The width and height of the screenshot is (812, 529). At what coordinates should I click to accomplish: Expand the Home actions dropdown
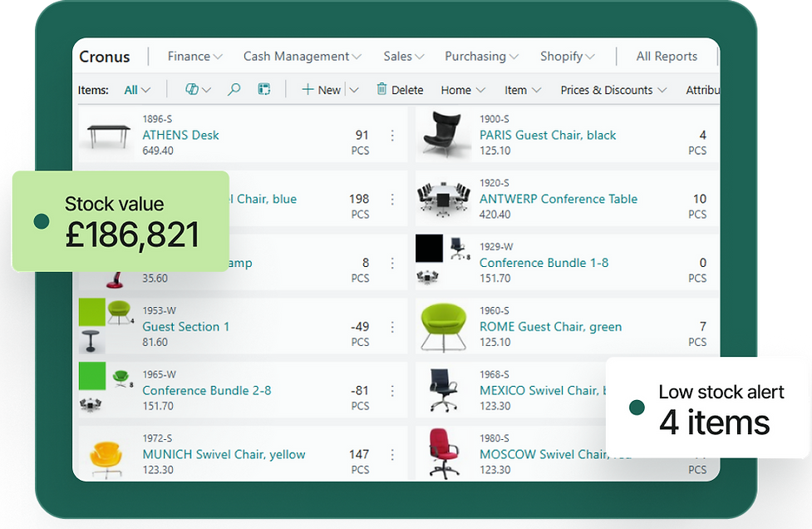pos(463,90)
